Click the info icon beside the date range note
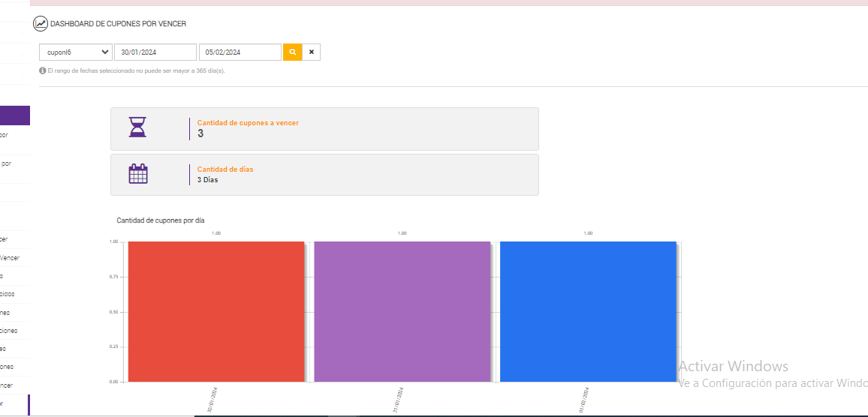This screenshot has width=868, height=417. pos(43,70)
